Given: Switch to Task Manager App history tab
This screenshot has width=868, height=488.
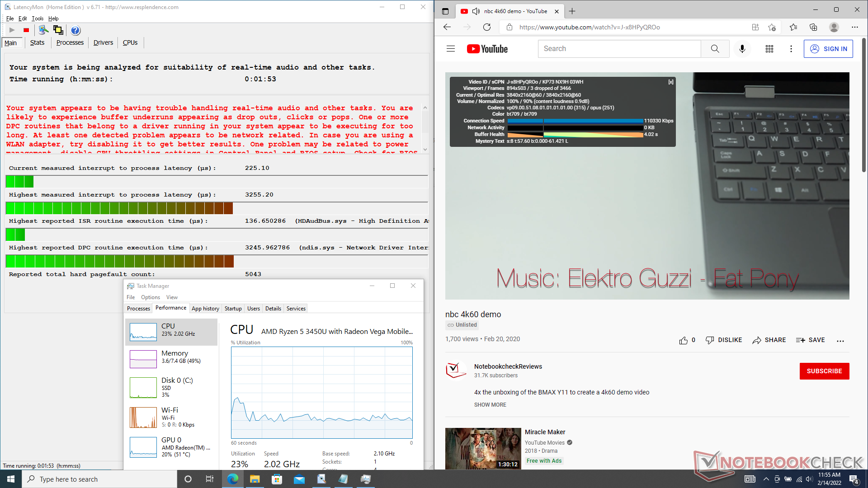Looking at the screenshot, I should (205, 309).
